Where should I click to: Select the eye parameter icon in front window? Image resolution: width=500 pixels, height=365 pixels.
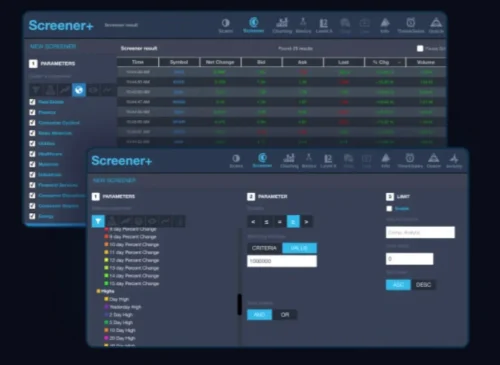click(x=152, y=221)
